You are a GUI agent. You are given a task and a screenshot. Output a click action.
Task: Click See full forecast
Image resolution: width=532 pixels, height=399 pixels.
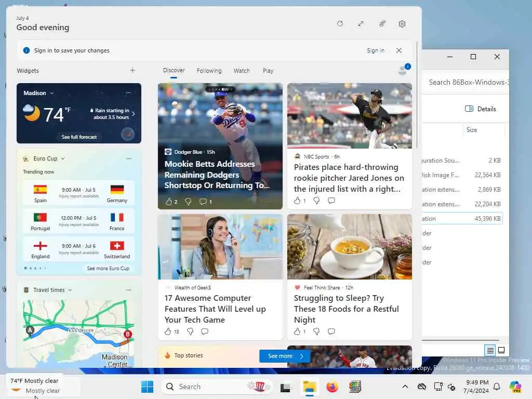79,137
